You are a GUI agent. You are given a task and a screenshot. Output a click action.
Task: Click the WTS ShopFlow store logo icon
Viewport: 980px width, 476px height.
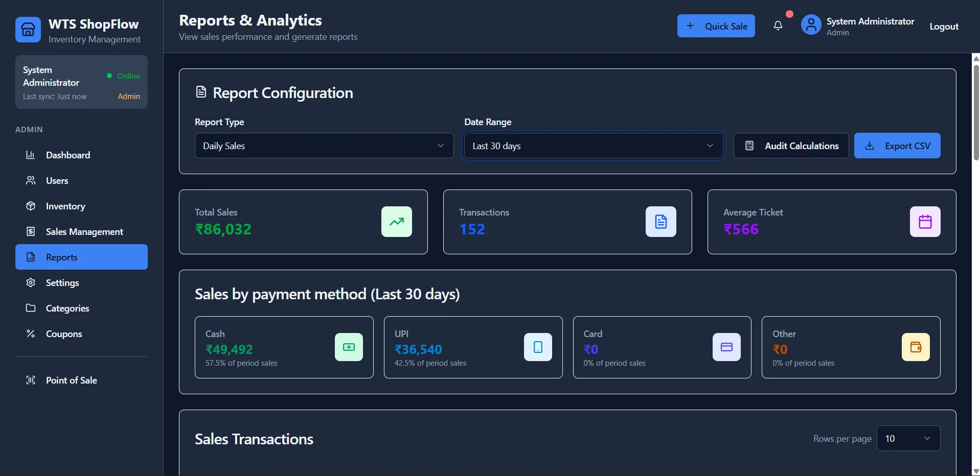point(28,30)
